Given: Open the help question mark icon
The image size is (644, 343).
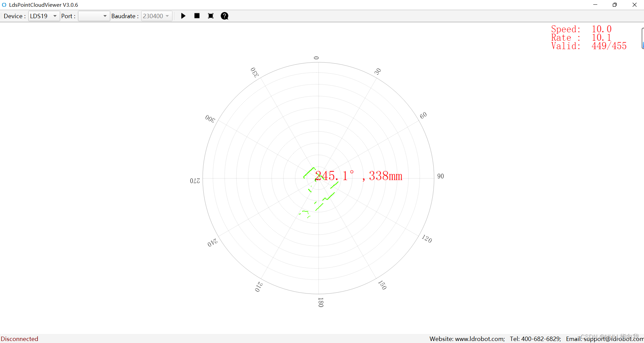Looking at the screenshot, I should pos(225,16).
